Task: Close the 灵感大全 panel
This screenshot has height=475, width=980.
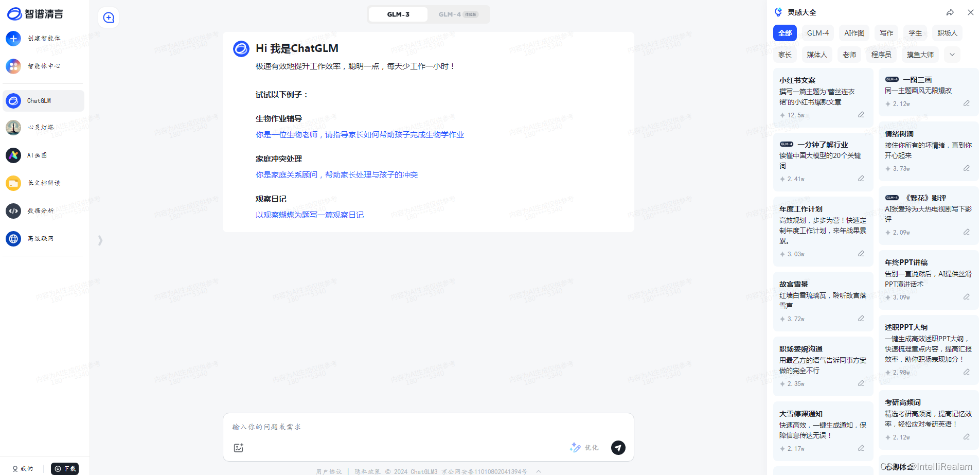Action: coord(971,12)
